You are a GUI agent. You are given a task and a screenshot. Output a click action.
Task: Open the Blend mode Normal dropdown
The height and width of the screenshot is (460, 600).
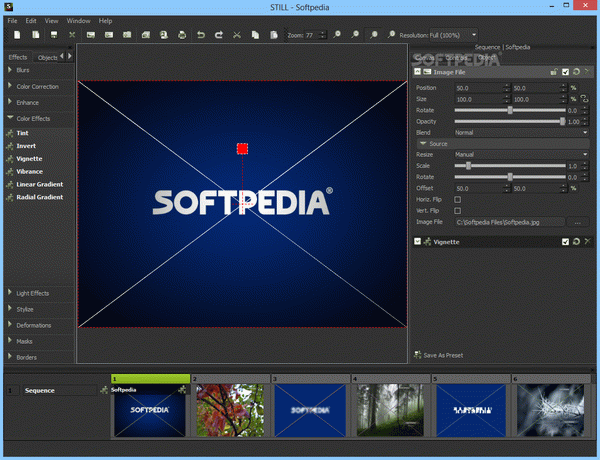click(x=521, y=132)
